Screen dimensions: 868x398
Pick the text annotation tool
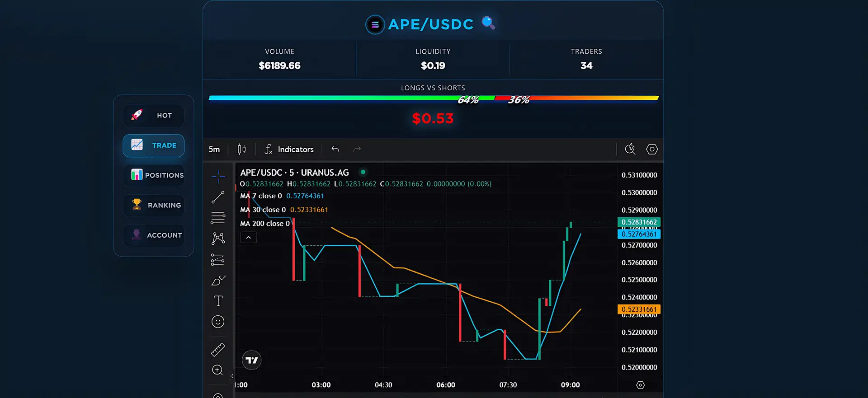click(218, 301)
